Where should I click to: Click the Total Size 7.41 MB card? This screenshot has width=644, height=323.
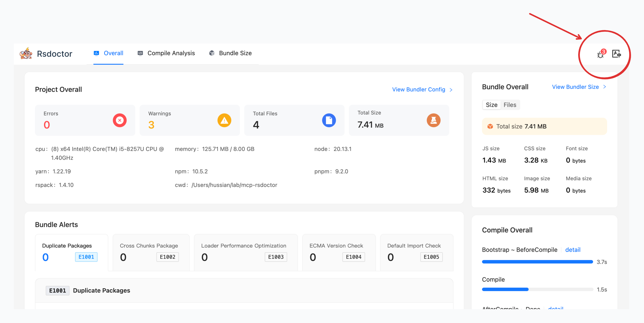[399, 120]
